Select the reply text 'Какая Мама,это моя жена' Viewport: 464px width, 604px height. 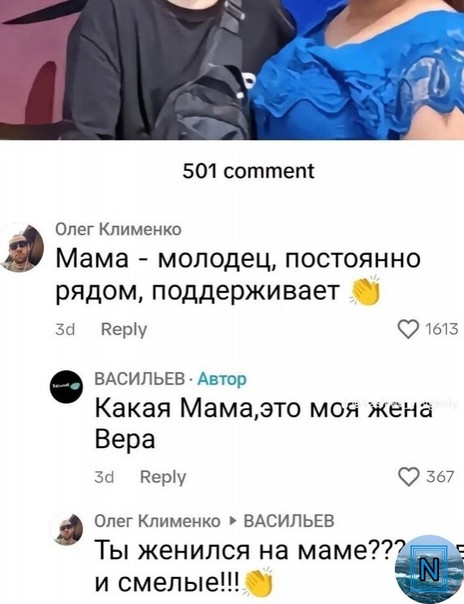[x=264, y=408]
